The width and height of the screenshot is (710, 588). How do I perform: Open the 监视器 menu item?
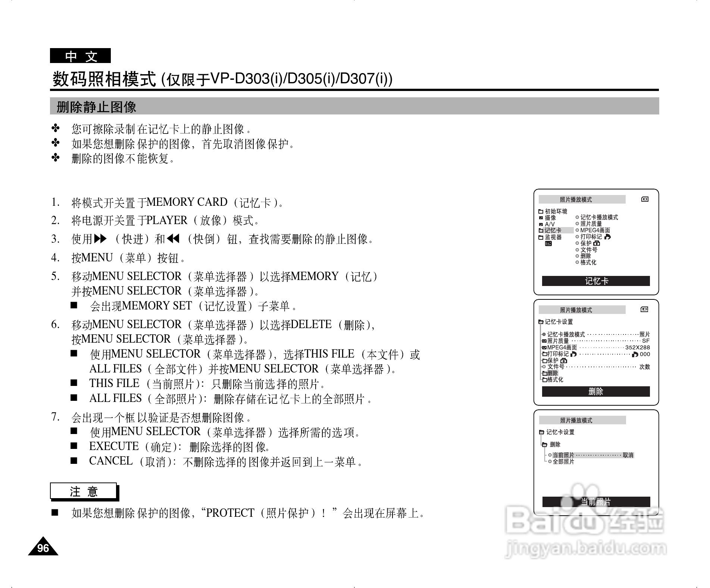(550, 237)
